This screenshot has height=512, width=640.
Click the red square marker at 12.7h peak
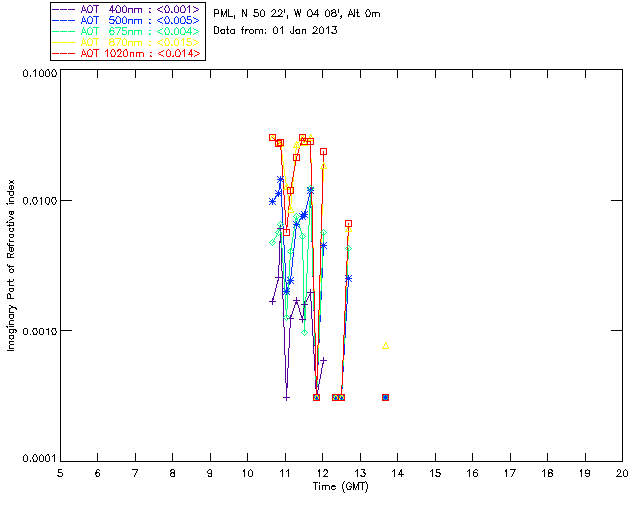[348, 223]
